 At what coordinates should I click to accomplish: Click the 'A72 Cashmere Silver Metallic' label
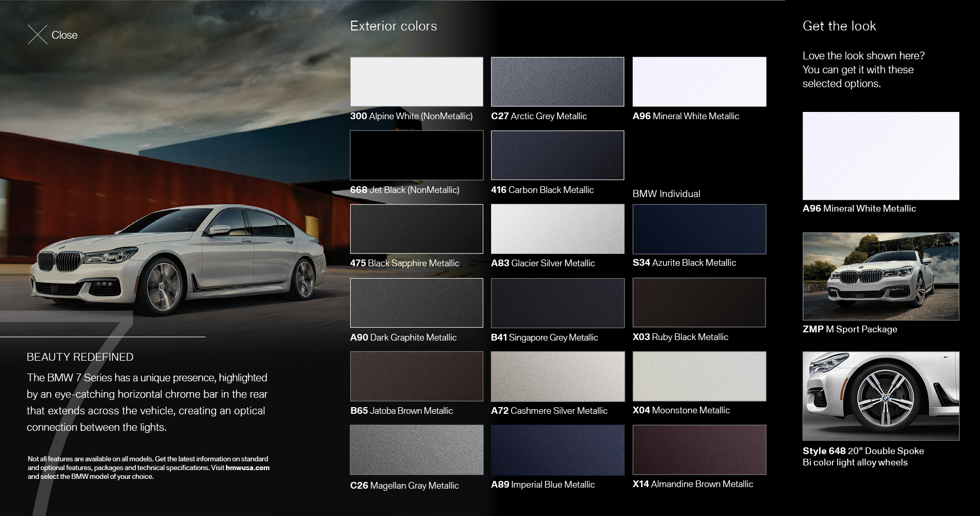[x=549, y=411]
